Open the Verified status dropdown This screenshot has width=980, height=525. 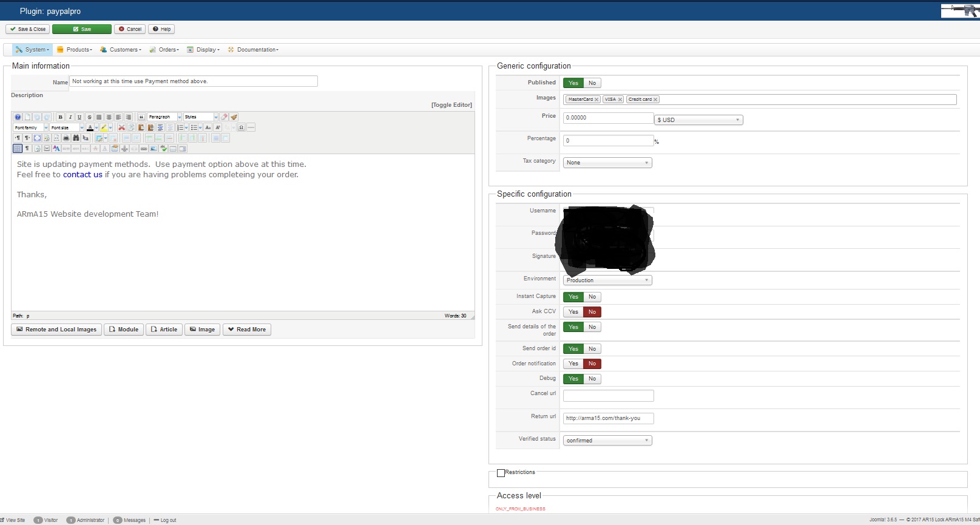607,441
